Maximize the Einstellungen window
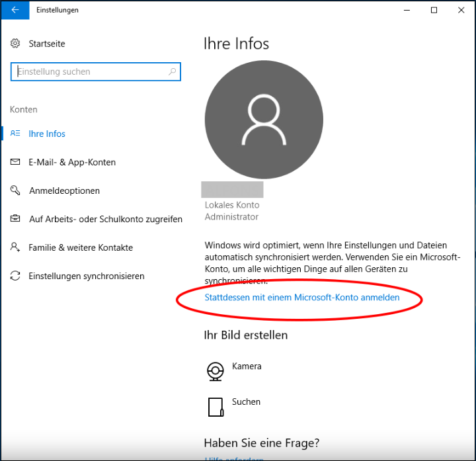This screenshot has height=461, width=476. pyautogui.click(x=434, y=10)
